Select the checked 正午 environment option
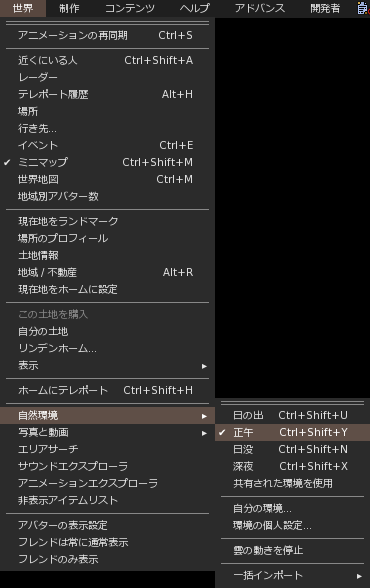The image size is (370, 588). click(292, 432)
